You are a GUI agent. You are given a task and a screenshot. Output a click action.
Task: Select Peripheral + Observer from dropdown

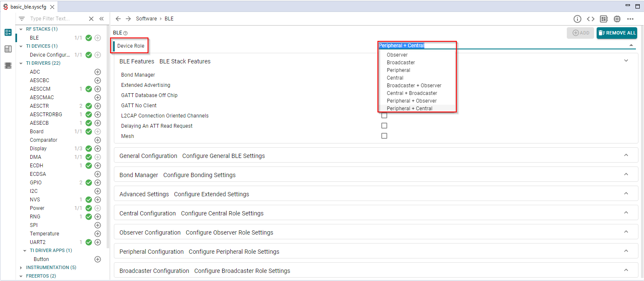tap(412, 101)
